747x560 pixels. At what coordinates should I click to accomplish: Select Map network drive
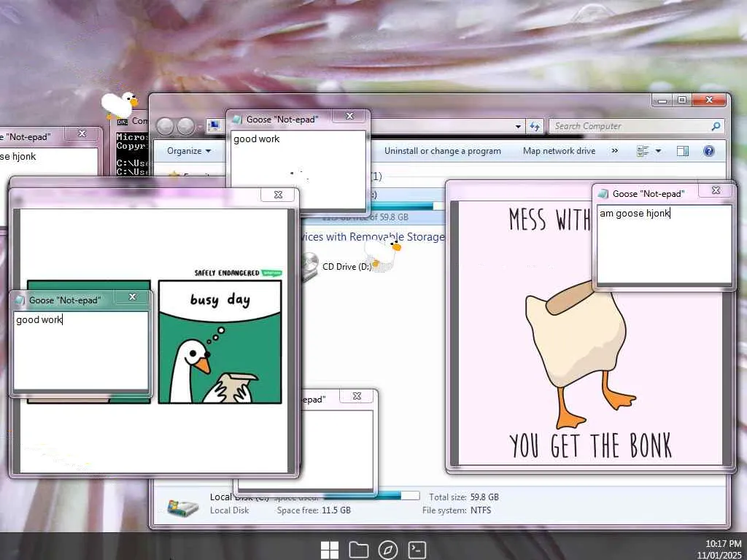tap(559, 151)
